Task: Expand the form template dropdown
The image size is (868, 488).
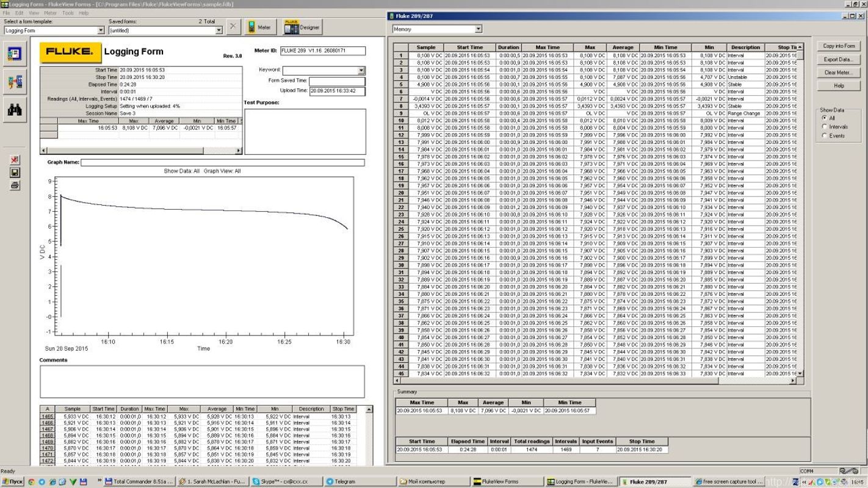Action: (101, 30)
